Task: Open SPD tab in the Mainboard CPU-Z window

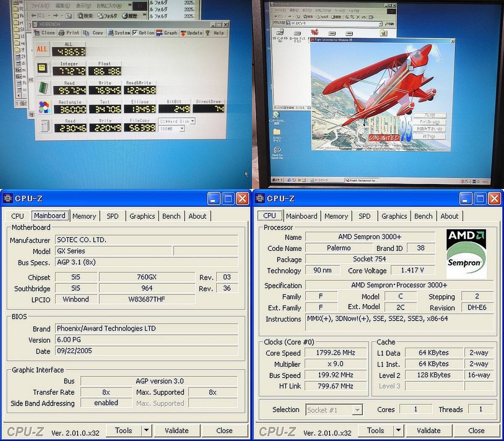Action: 113,216
